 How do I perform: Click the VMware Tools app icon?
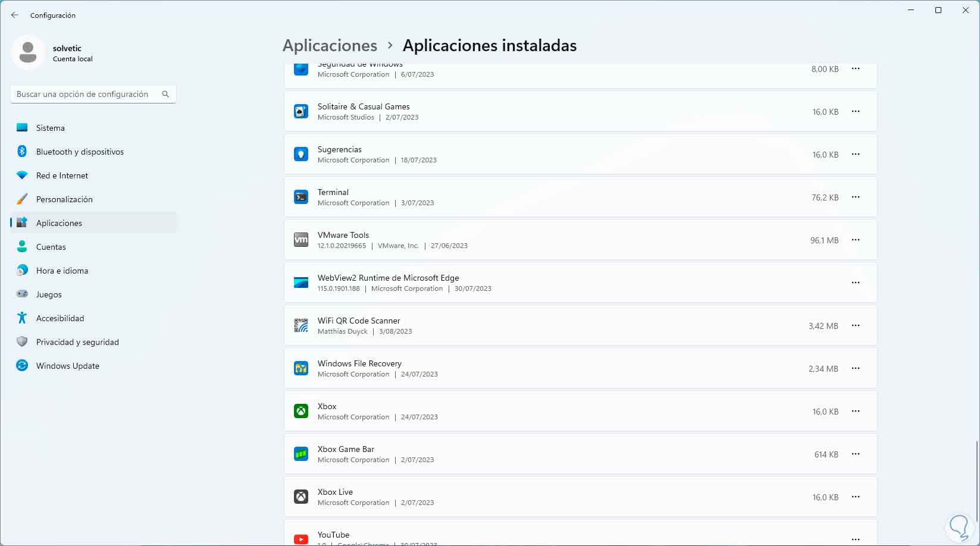click(301, 240)
